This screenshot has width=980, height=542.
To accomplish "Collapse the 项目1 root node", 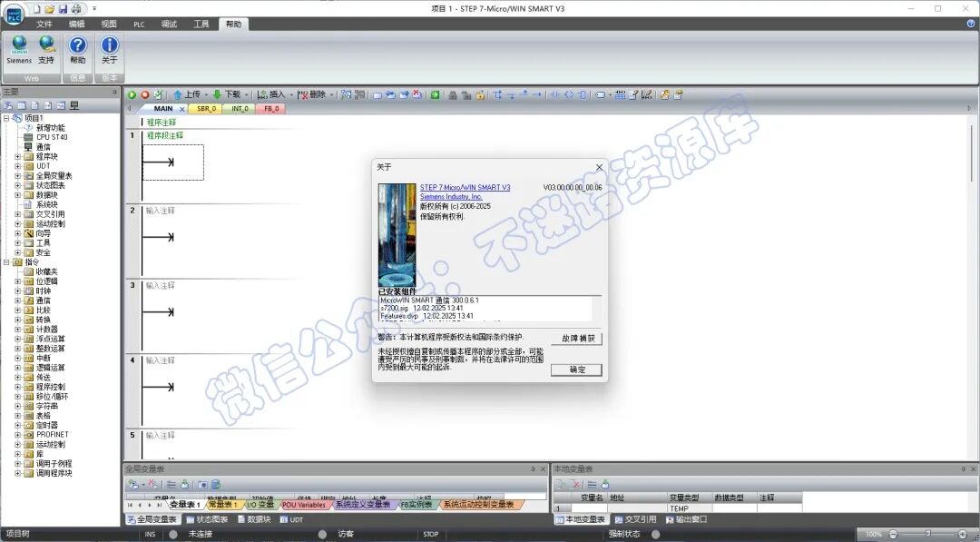I will tap(6, 118).
